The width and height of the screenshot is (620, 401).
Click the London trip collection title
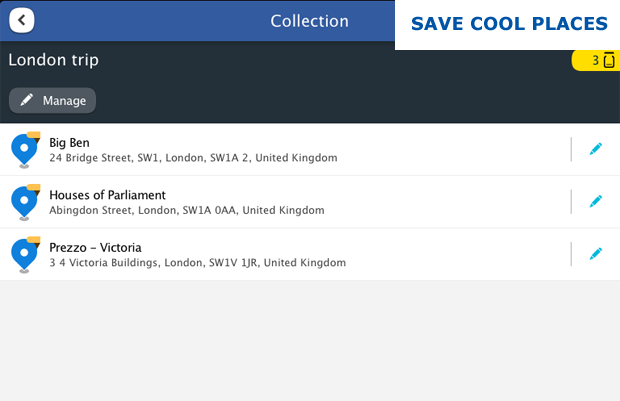53,60
